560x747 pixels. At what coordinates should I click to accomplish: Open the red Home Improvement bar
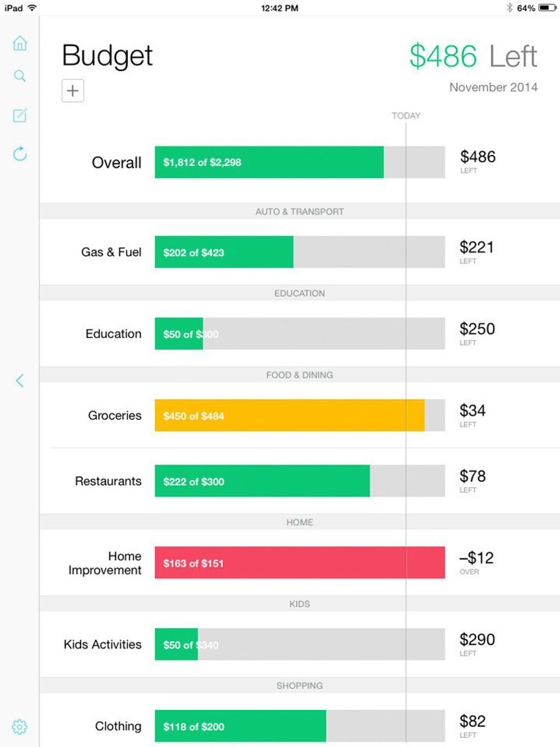299,563
